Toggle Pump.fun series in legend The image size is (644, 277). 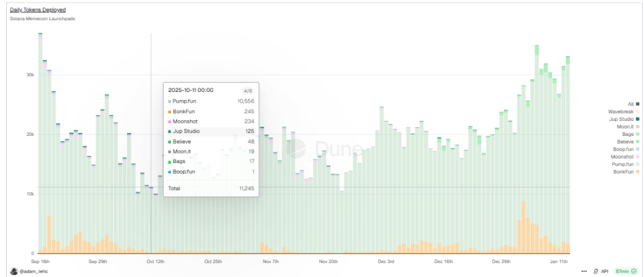(625, 164)
